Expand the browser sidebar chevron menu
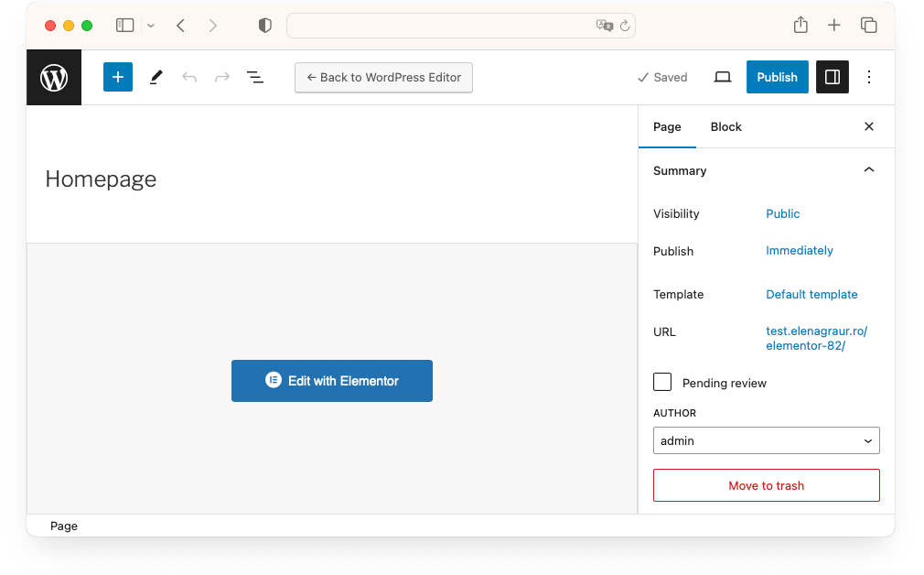The width and height of the screenshot is (924, 575). (151, 26)
